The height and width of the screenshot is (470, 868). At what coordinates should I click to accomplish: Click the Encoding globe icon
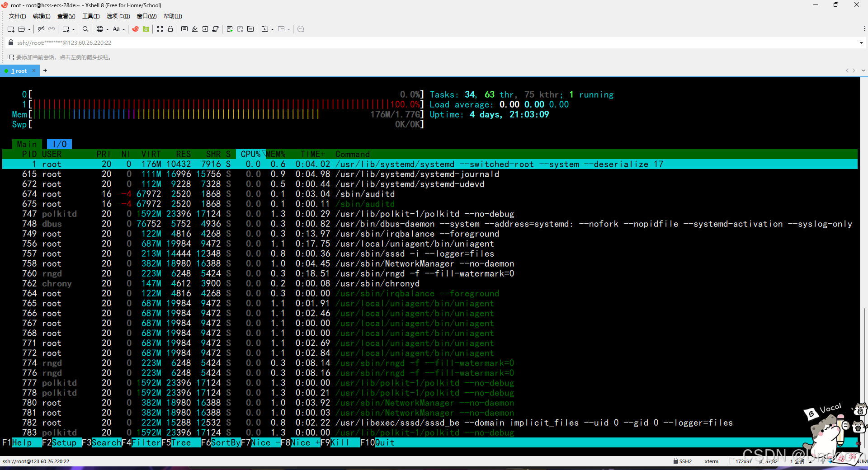pyautogui.click(x=100, y=29)
